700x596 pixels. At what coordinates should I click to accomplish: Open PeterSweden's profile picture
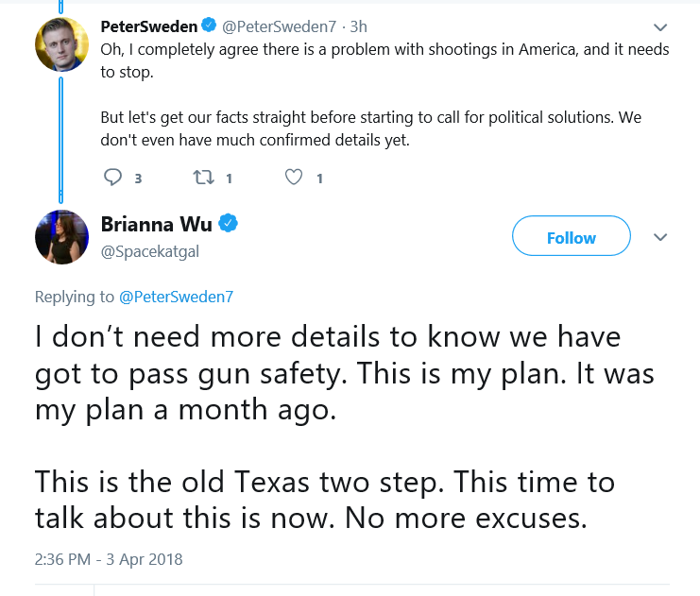61,44
